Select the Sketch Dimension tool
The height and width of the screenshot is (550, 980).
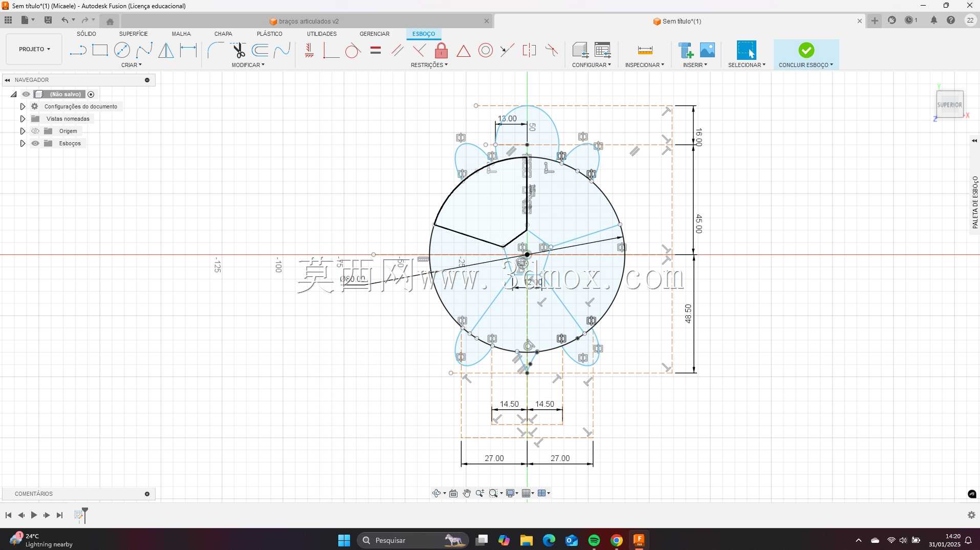[x=188, y=50]
